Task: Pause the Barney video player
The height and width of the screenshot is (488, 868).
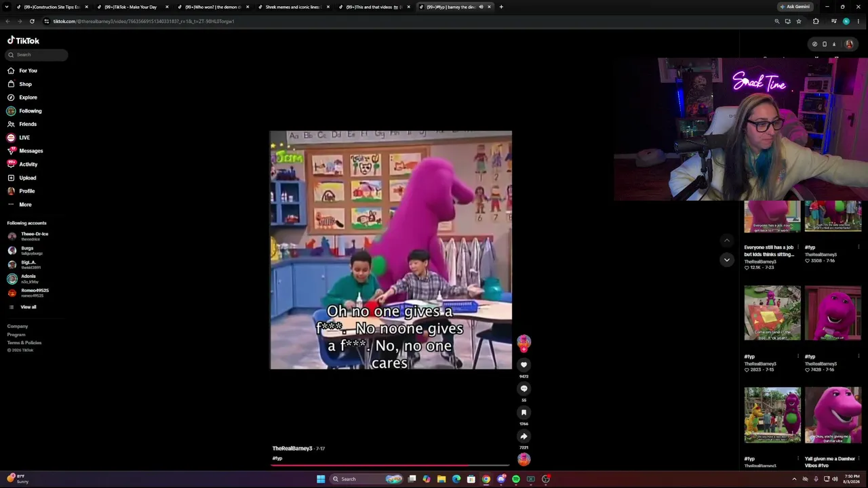Action: click(x=391, y=250)
